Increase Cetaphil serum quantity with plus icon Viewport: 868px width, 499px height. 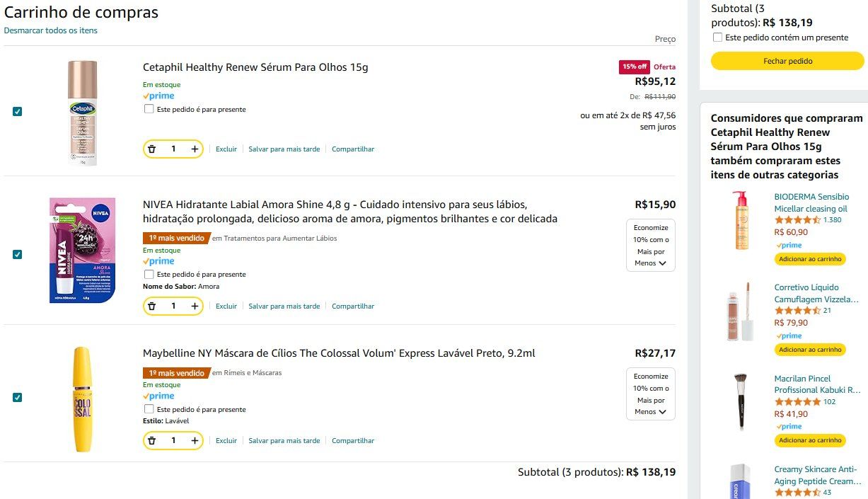(195, 149)
